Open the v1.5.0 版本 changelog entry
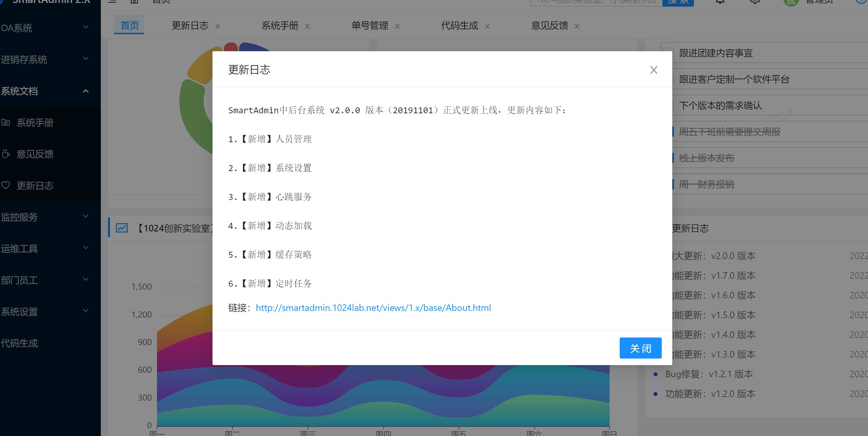Viewport: 868px width, 436px height. point(714,315)
